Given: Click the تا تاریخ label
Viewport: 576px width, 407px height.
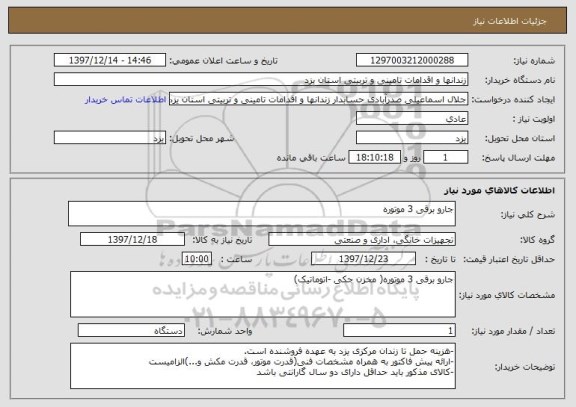Looking at the screenshot, I should tap(440, 259).
